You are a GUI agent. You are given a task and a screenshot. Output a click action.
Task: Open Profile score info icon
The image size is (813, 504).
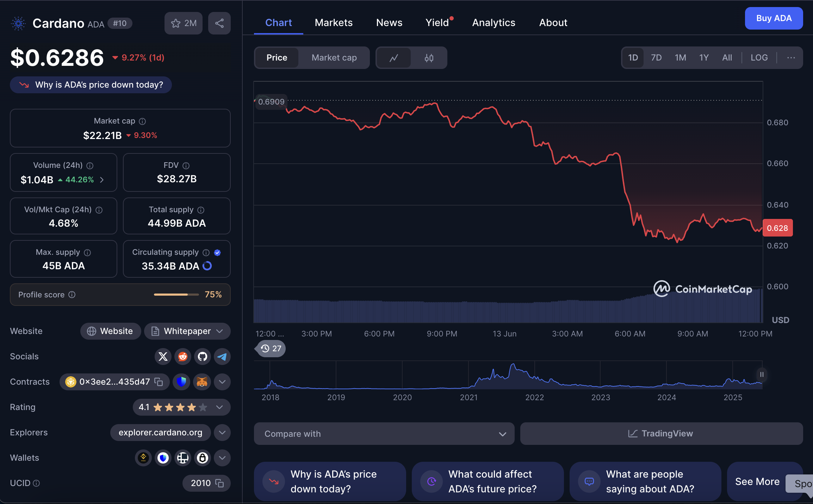click(72, 295)
